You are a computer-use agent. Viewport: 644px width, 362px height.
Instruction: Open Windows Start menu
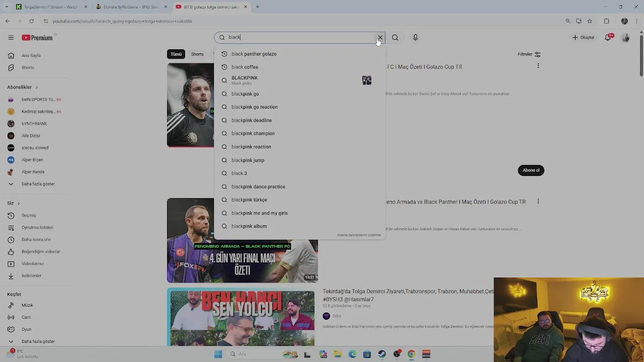click(x=218, y=354)
